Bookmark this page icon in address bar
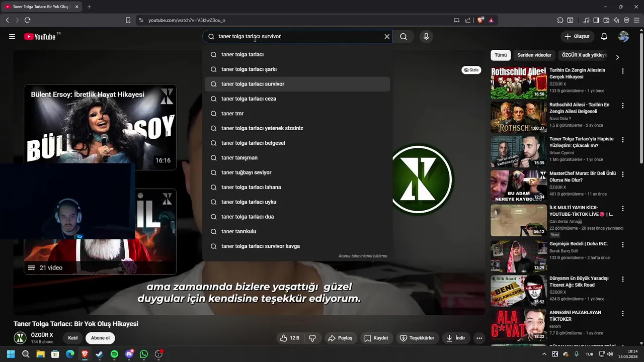 (x=128, y=20)
